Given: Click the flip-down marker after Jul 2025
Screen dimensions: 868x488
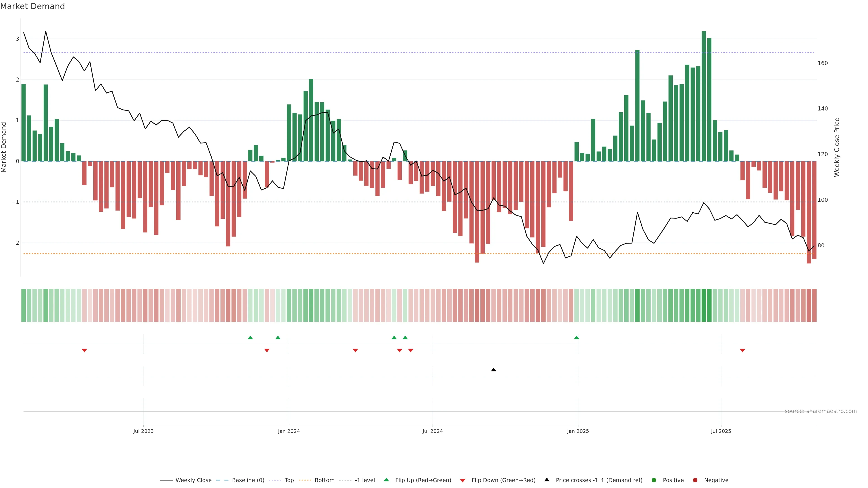Looking at the screenshot, I should coord(742,351).
